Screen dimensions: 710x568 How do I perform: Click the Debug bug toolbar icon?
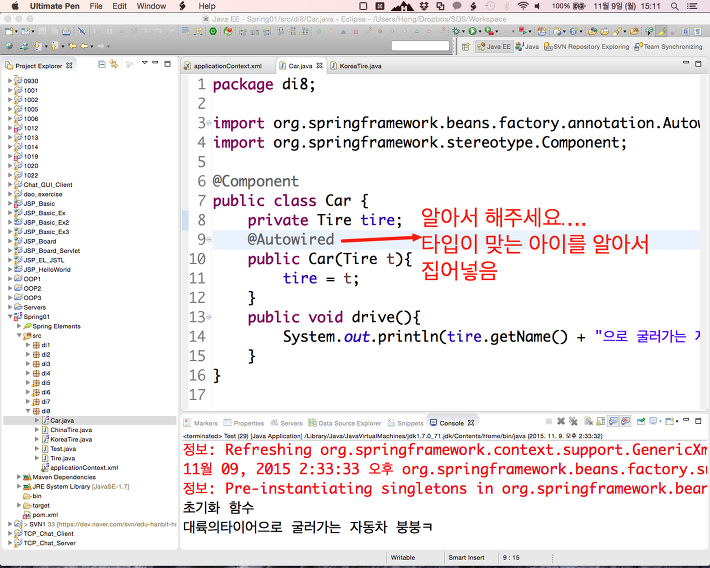[456, 31]
